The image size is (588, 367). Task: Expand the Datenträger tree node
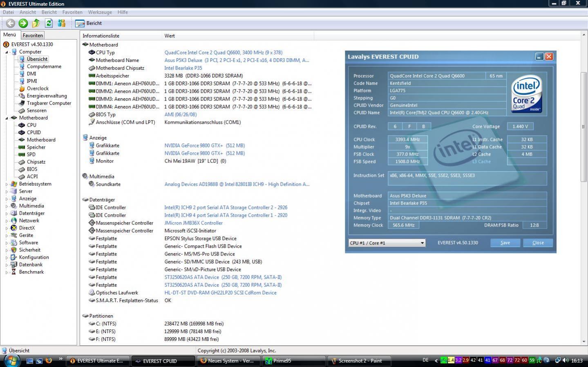[7, 214]
